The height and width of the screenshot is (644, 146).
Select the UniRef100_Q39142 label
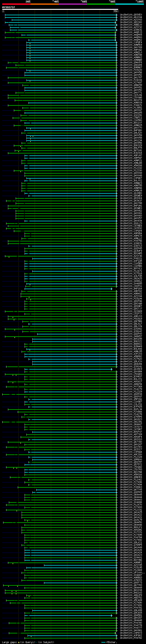click(x=131, y=331)
